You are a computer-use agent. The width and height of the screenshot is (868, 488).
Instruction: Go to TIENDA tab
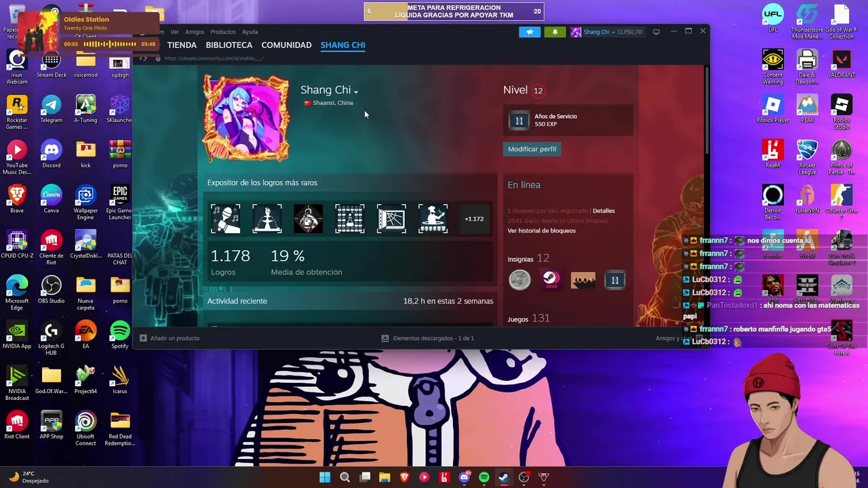(x=182, y=45)
